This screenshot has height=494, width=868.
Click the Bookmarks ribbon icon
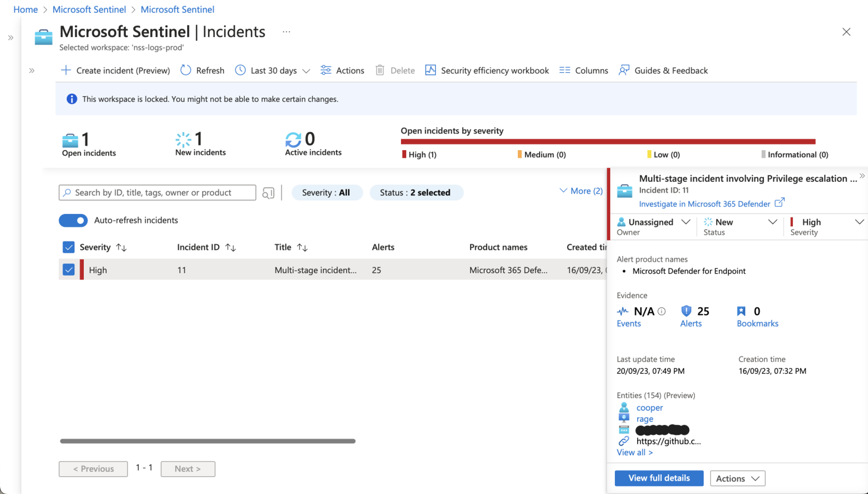(x=741, y=311)
